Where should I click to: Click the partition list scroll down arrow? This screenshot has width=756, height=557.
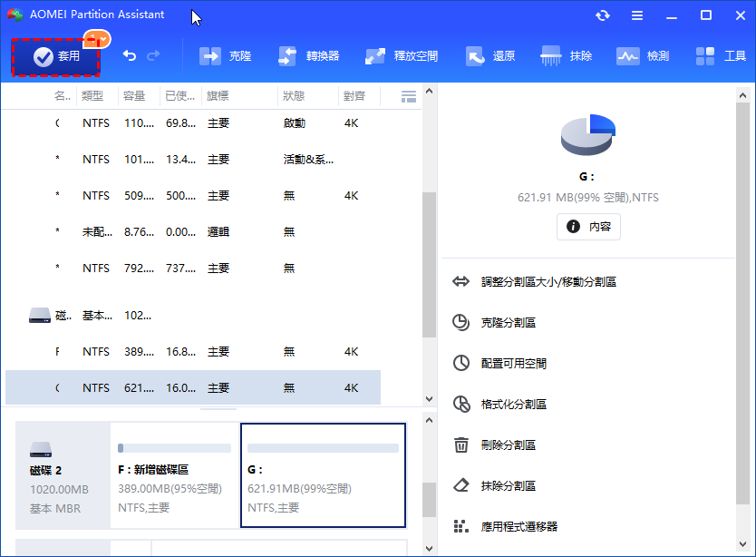pos(429,399)
